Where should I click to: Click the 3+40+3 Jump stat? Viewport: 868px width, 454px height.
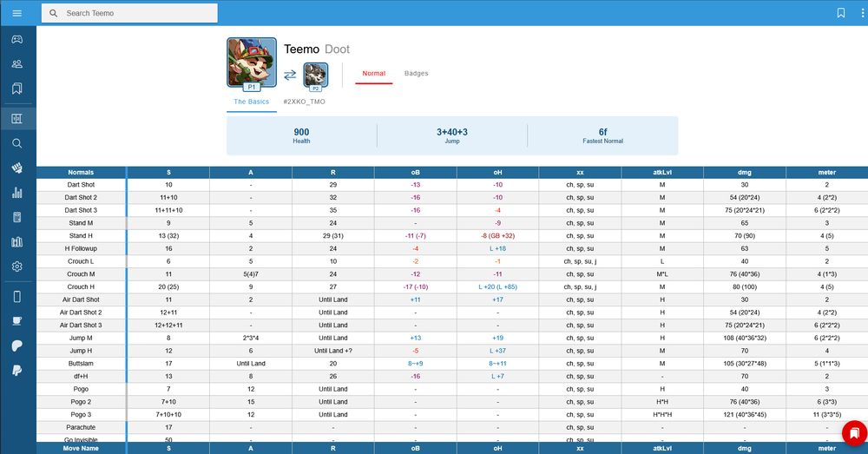tap(451, 135)
